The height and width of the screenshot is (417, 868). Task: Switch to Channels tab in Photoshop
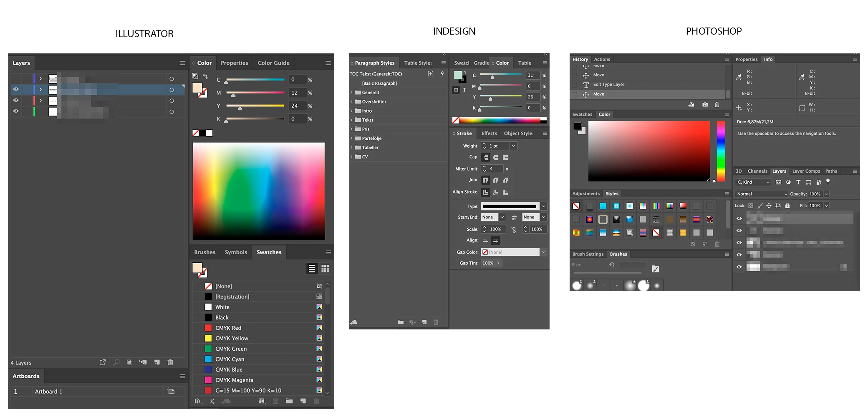tap(757, 171)
